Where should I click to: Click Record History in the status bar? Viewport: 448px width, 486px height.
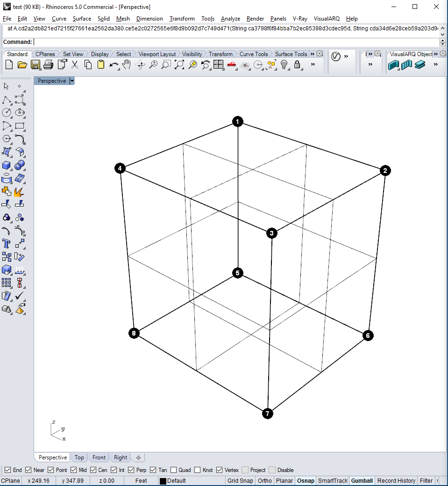point(396,481)
